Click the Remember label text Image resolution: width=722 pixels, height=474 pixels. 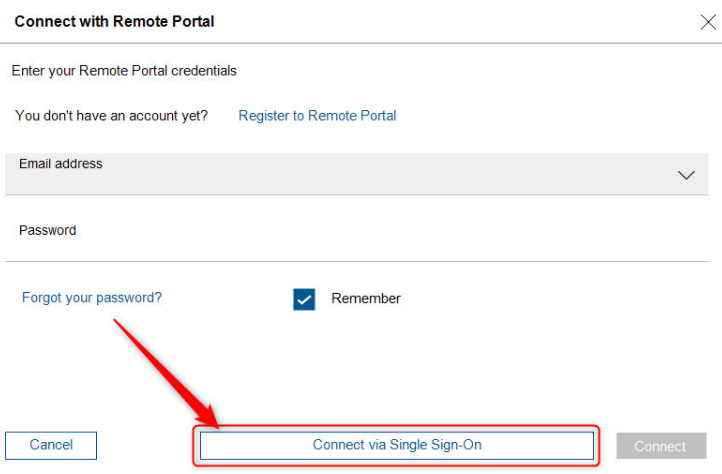366,299
